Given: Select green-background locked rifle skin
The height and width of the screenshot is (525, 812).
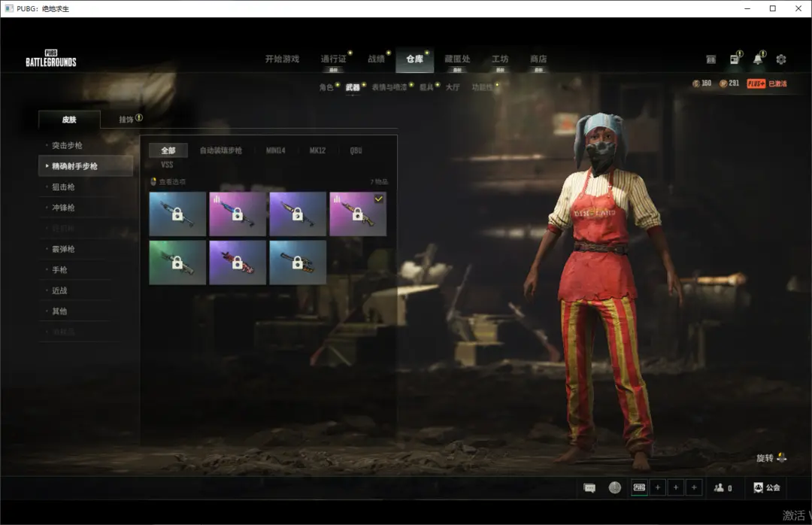Looking at the screenshot, I should click(177, 262).
